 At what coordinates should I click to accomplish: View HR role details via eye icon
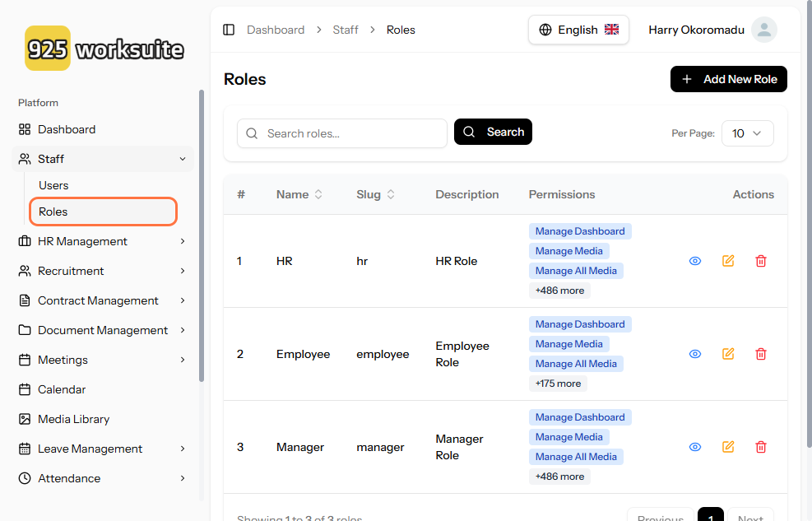coord(695,261)
